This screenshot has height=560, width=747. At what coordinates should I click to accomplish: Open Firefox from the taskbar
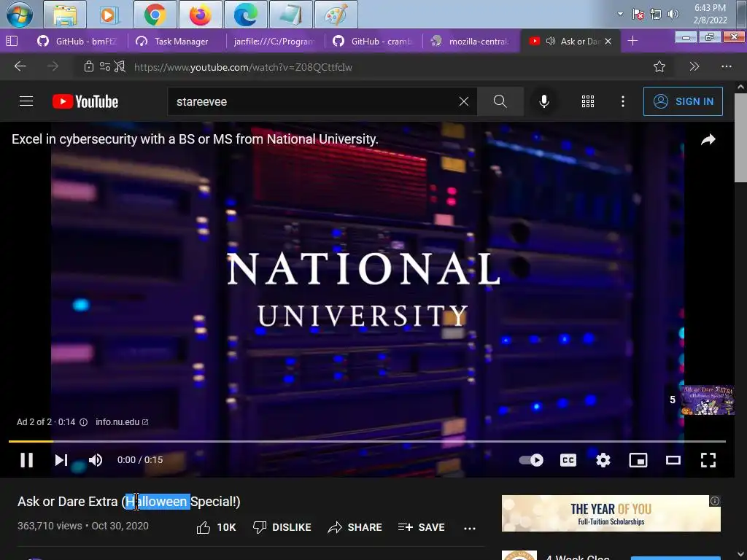click(200, 15)
